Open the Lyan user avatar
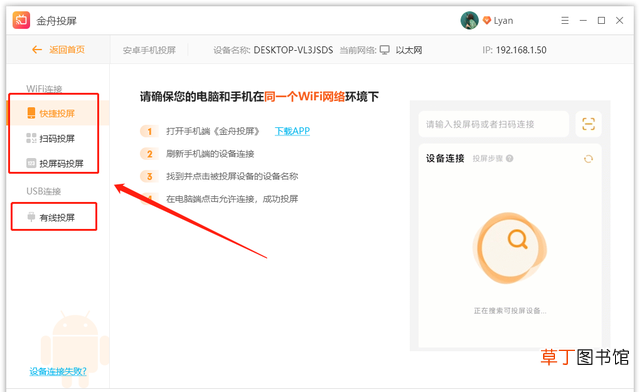The width and height of the screenshot is (640, 392). [469, 20]
